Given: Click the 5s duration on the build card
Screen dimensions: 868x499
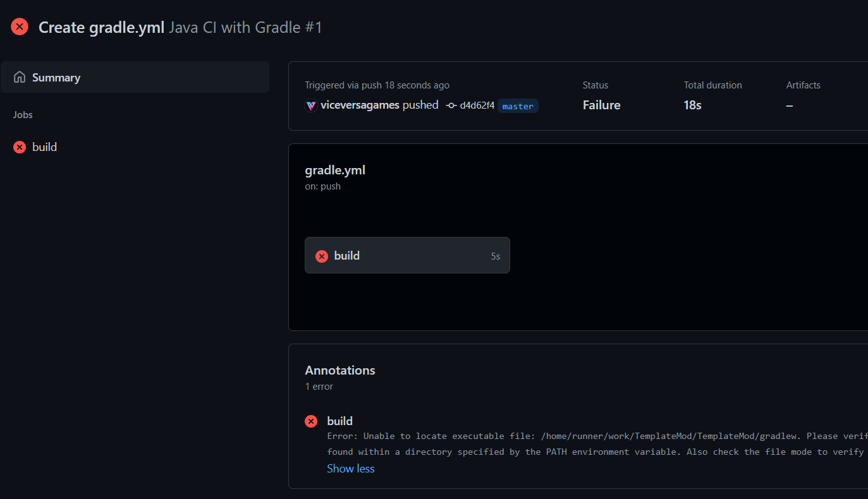Looking at the screenshot, I should point(495,256).
